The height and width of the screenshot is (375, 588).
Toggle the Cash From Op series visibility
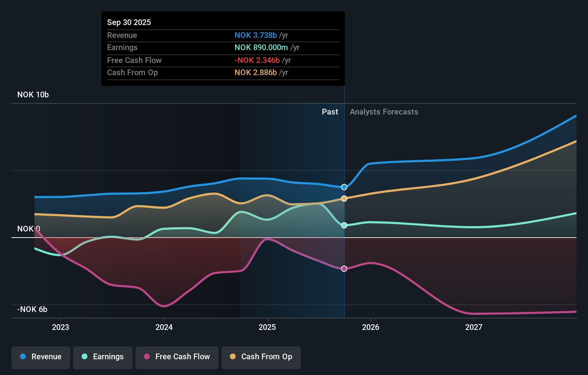pos(261,357)
